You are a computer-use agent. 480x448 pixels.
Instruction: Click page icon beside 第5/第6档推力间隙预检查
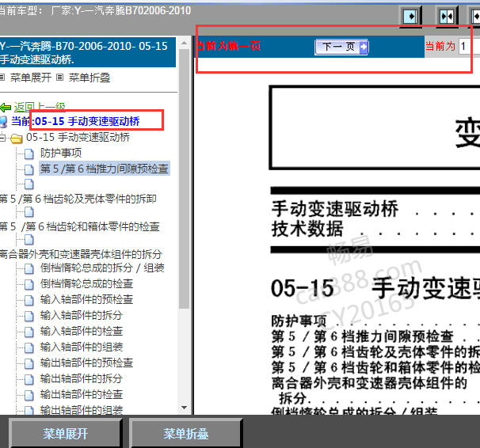tap(29, 169)
